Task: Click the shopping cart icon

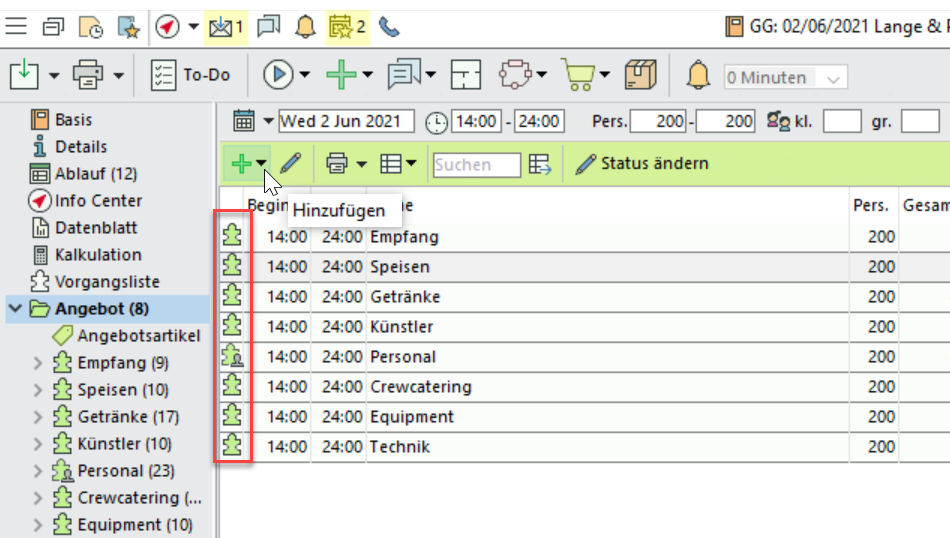Action: [x=577, y=75]
